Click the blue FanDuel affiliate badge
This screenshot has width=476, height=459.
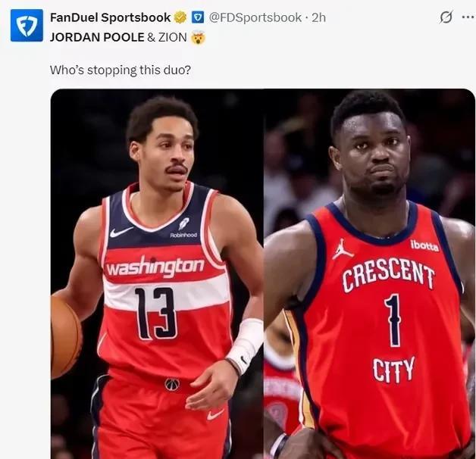pyautogui.click(x=199, y=17)
